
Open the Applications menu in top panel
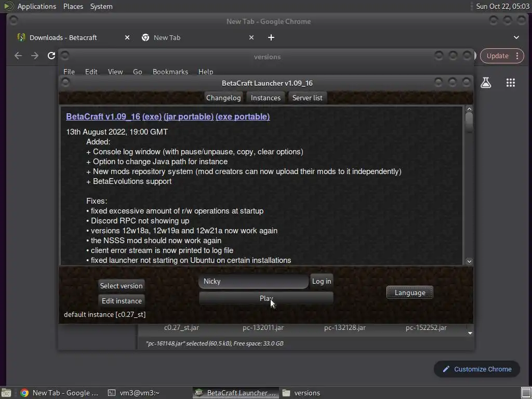(37, 6)
